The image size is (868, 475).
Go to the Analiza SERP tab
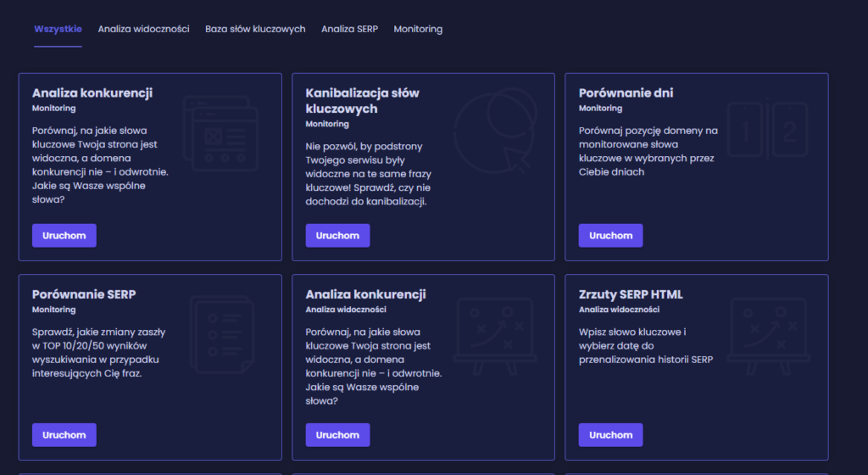[x=349, y=29]
